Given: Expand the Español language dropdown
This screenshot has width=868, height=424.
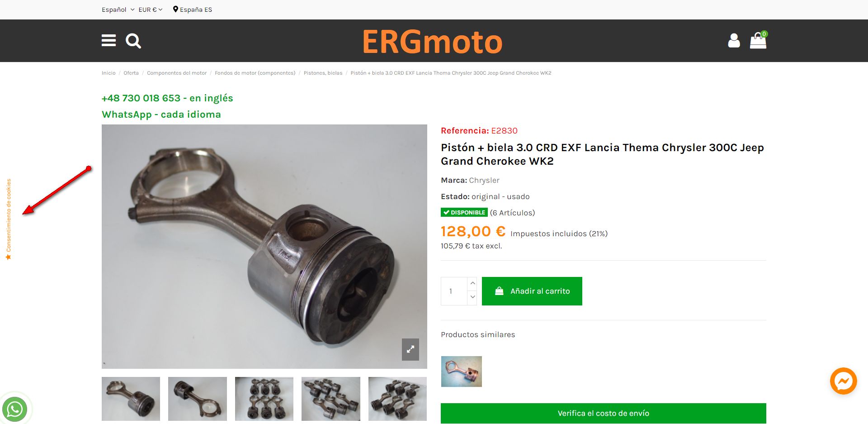Looking at the screenshot, I should [x=118, y=10].
